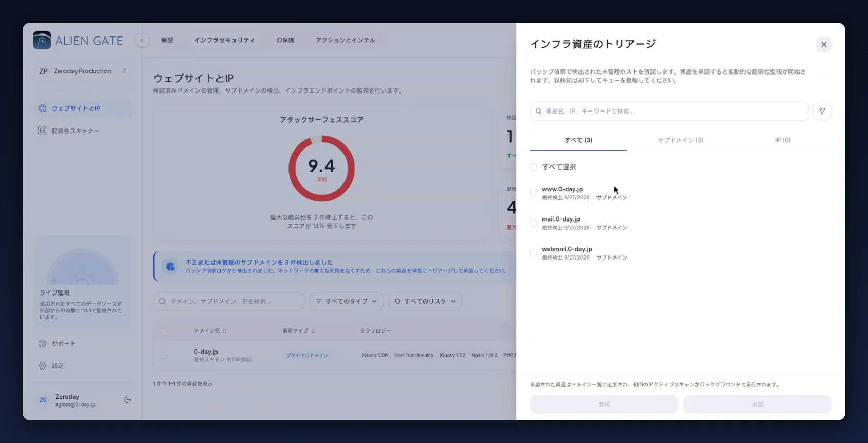This screenshot has width=868, height=443.
Task: Click the attack surface score 9.4 gauge
Action: tap(322, 169)
